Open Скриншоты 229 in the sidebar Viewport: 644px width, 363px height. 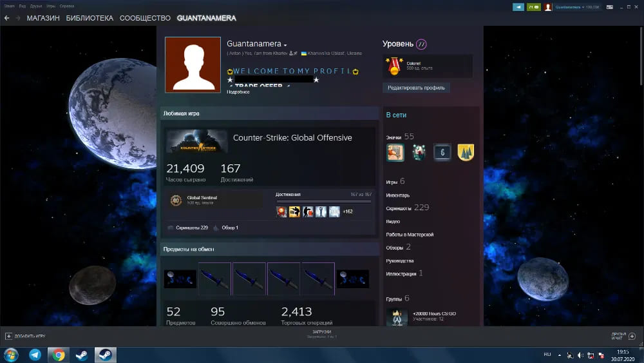(408, 208)
